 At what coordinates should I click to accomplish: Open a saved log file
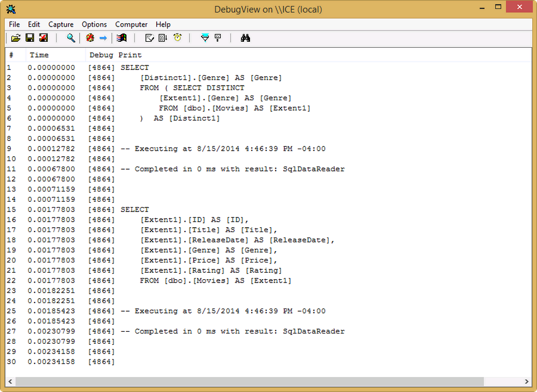pos(16,38)
